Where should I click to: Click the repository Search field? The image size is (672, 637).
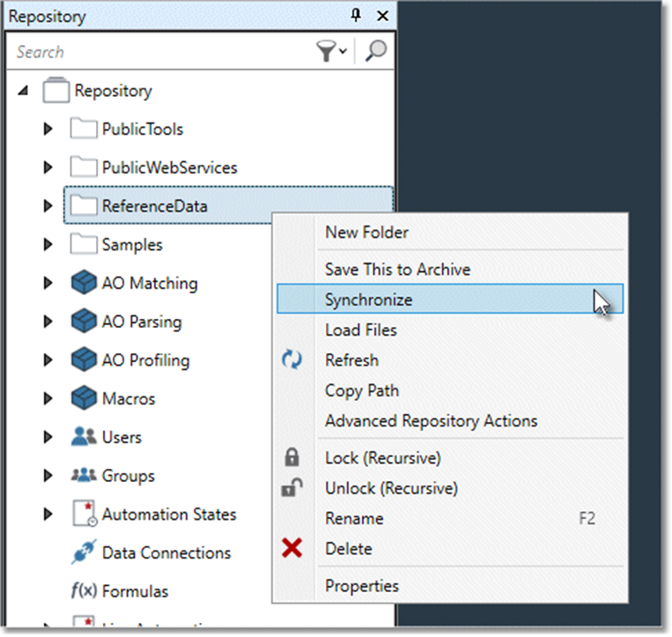click(159, 52)
